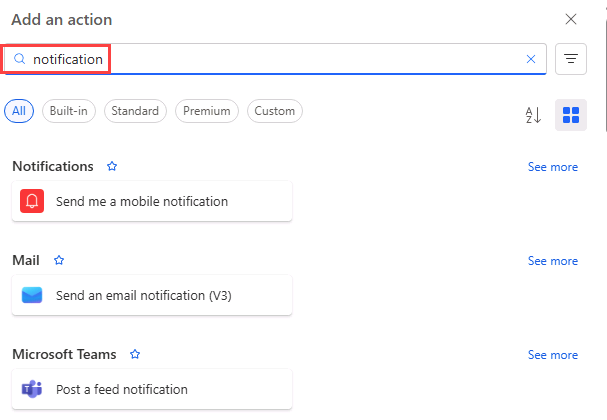This screenshot has width=607, height=420.
Task: Click the search magnifier icon
Action: pos(19,59)
